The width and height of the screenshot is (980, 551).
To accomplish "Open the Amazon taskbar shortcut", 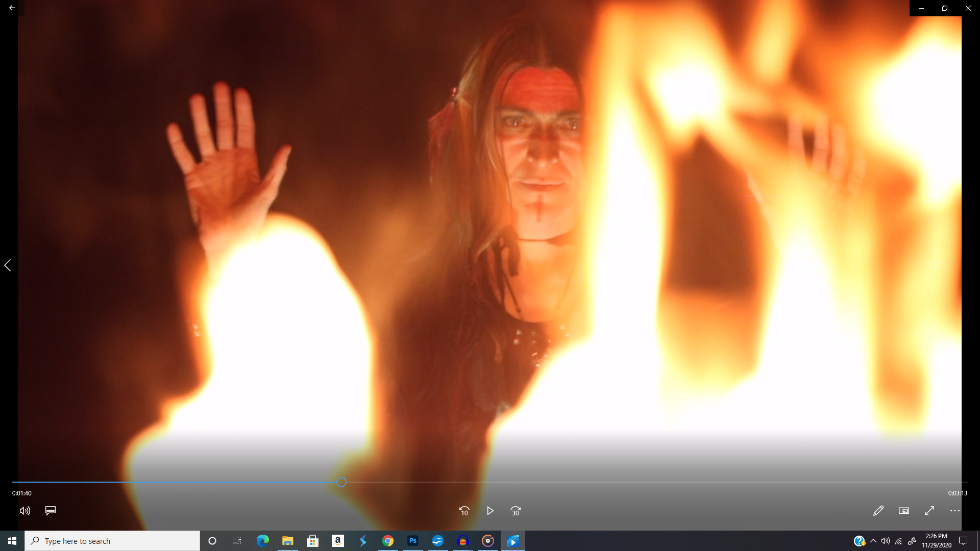I will (338, 541).
